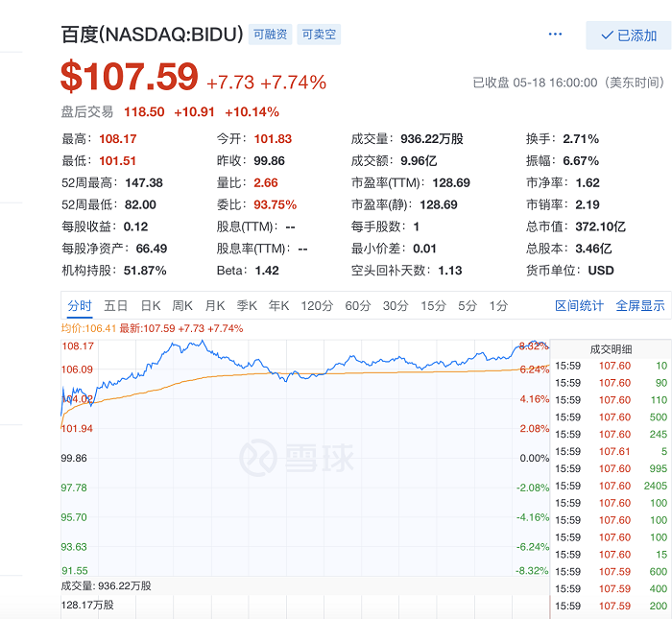
Task: Click the trade row with volume 995
Action: coord(612,468)
